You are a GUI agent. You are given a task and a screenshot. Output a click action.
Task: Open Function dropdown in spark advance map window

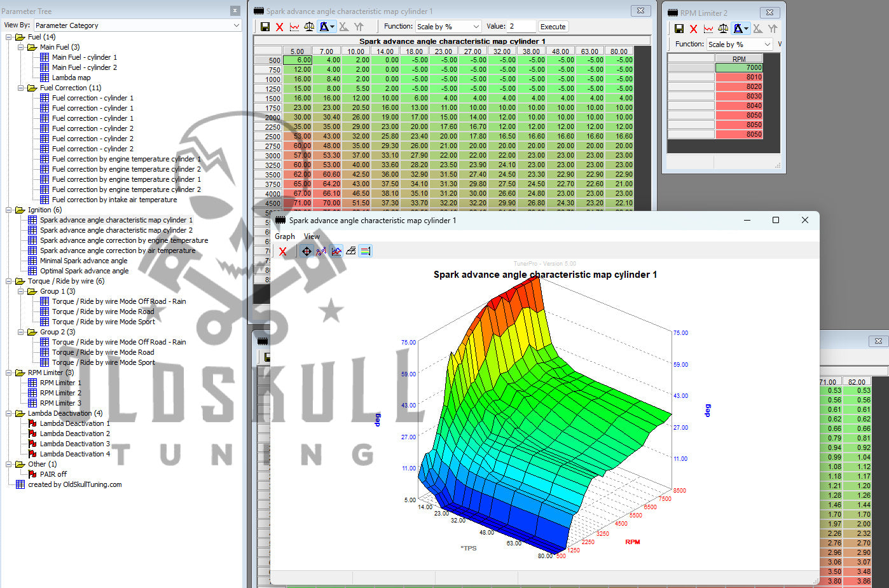[x=448, y=27]
